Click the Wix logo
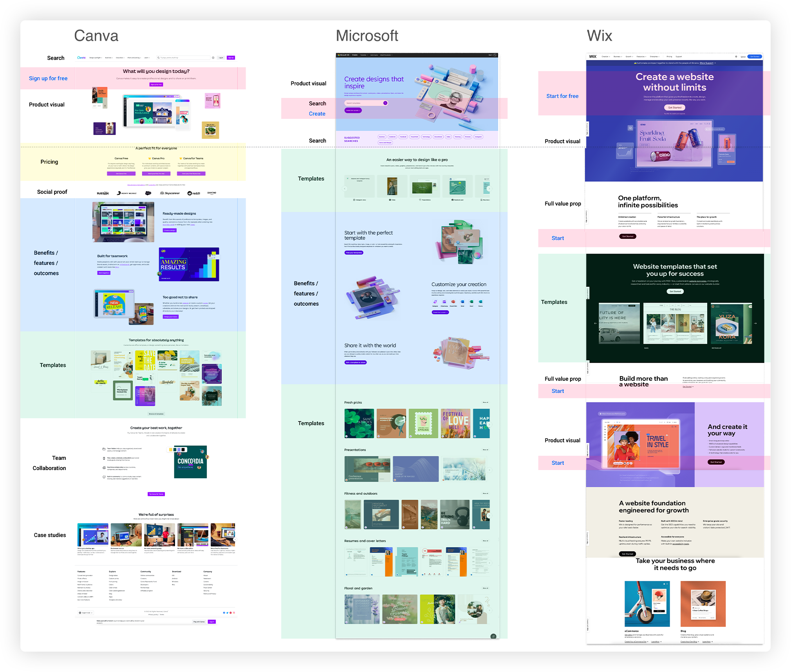Screen dimensions: 791x672 [593, 56]
